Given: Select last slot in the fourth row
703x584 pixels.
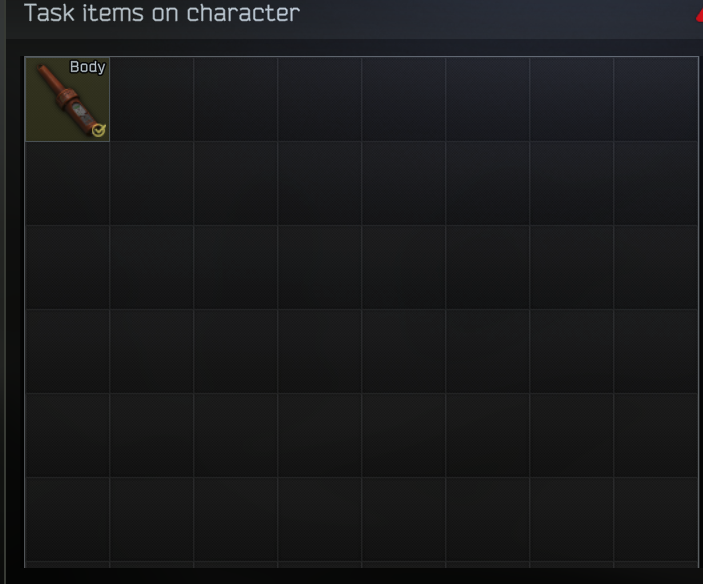Looking at the screenshot, I should (x=655, y=351).
